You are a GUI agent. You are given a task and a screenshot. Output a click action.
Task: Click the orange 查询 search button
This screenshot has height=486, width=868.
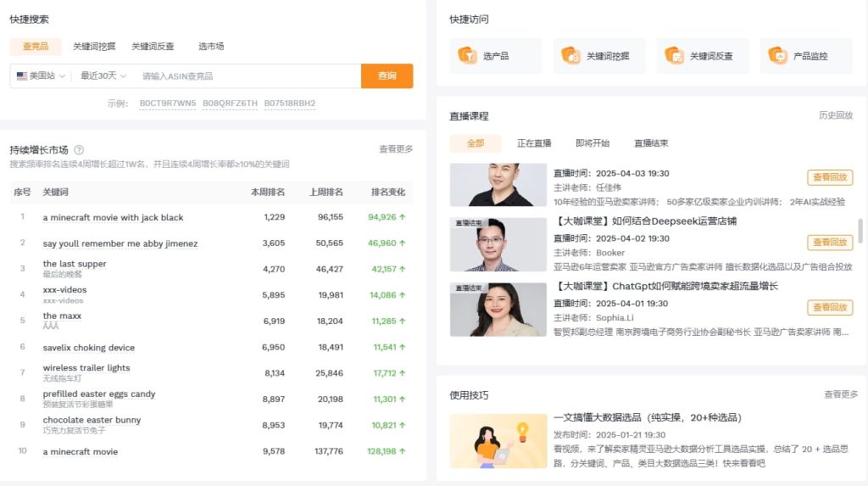(387, 76)
